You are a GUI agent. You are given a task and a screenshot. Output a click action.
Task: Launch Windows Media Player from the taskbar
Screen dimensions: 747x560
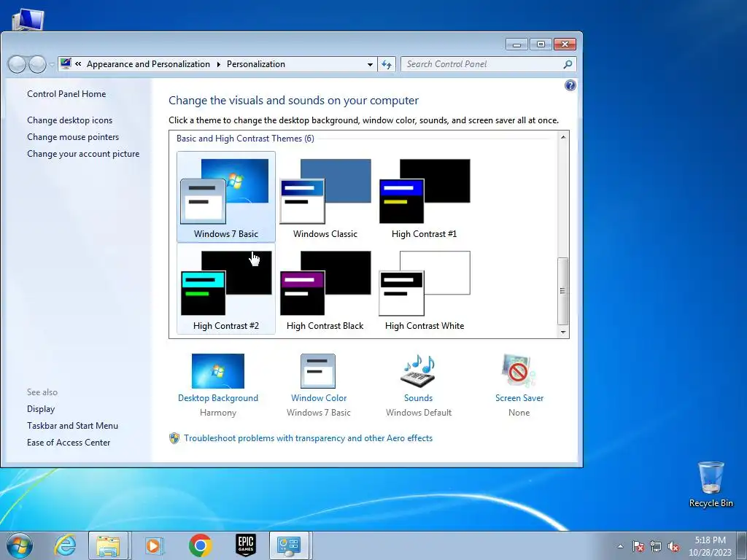point(153,545)
